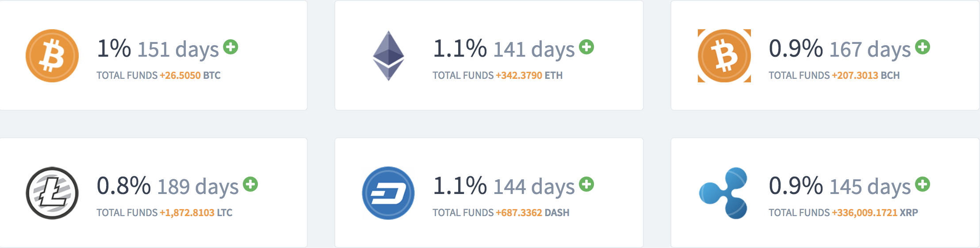Click the +342.3790 ETH total funds amount
This screenshot has height=248, width=980.
click(x=529, y=75)
